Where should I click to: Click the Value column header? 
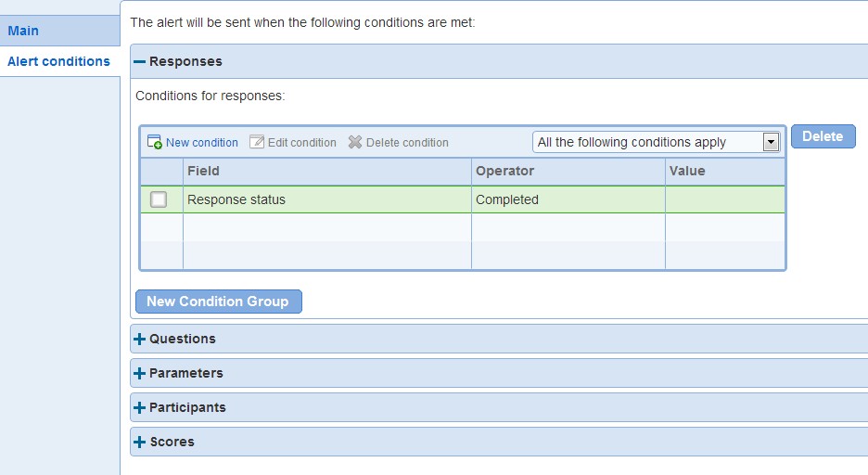coord(725,171)
